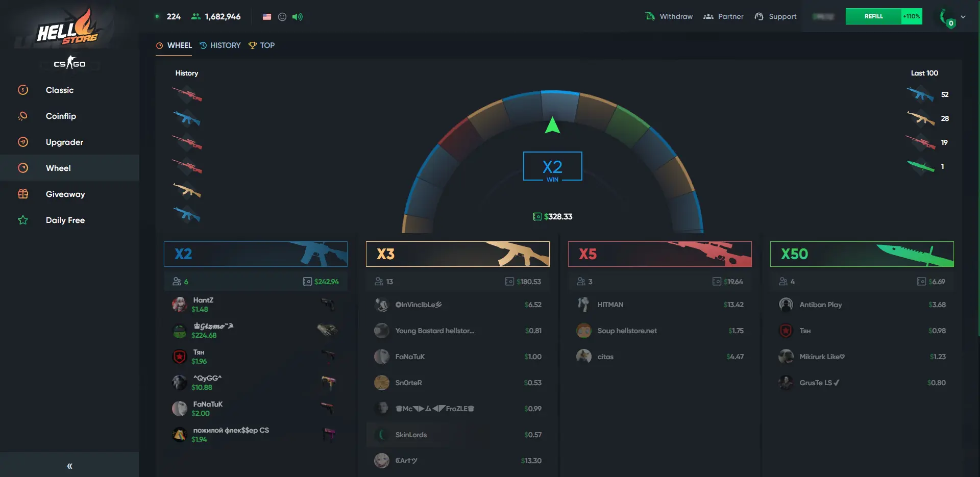Image resolution: width=980 pixels, height=477 pixels.
Task: Bet on the X5 red panel
Action: click(x=660, y=254)
